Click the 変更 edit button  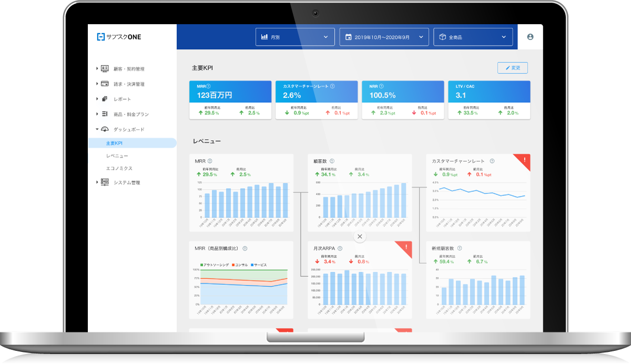pyautogui.click(x=512, y=68)
